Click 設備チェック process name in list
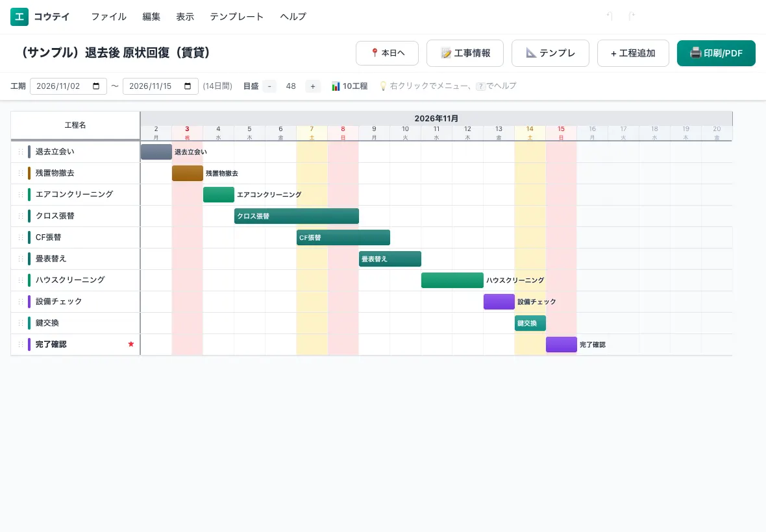766x532 pixels. click(58, 302)
